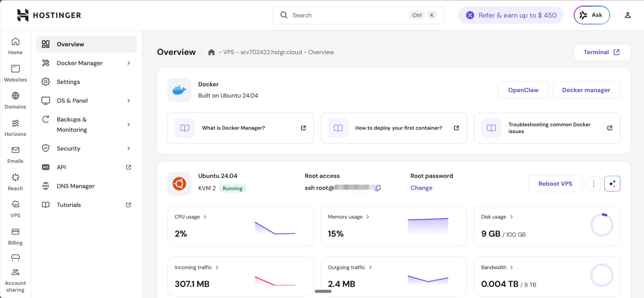Click the Memory usage chart

pos(428,226)
